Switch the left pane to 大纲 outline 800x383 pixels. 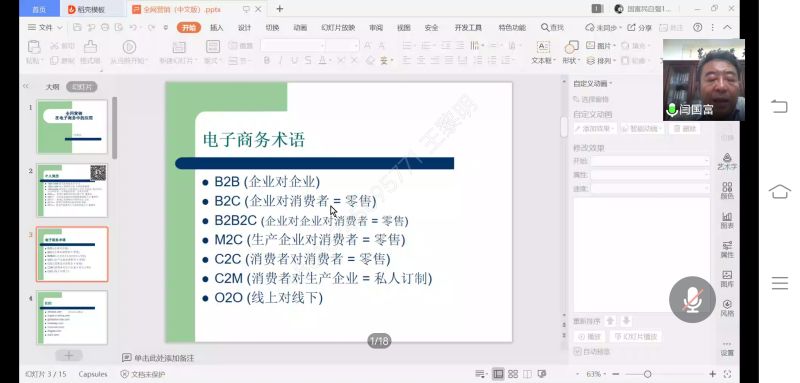point(53,87)
